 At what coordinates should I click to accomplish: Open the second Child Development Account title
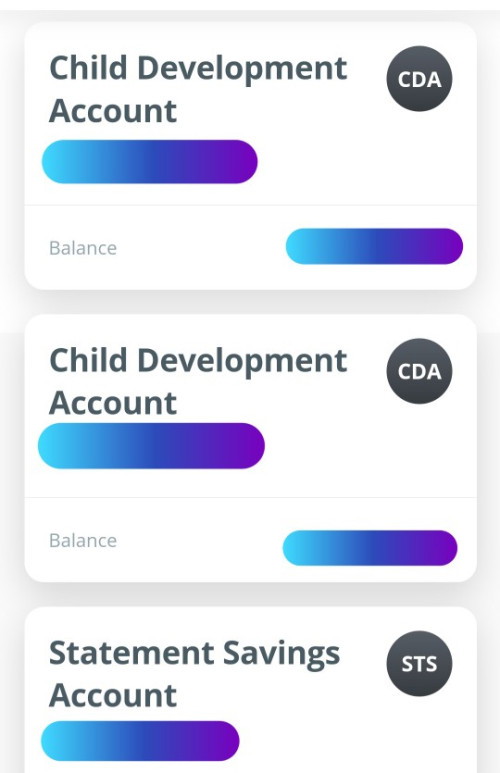[198, 382]
